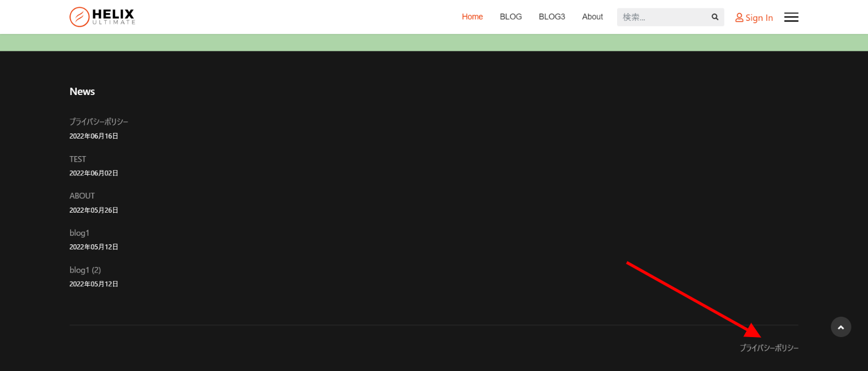Image resolution: width=868 pixels, height=371 pixels.
Task: Click プライバシーポリシー link at footer bottom right
Action: pyautogui.click(x=769, y=348)
